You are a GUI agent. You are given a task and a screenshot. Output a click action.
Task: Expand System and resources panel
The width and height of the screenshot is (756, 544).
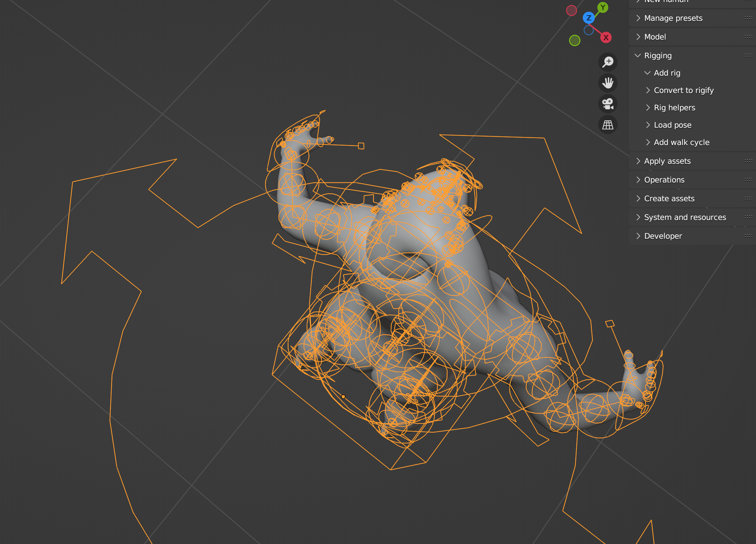685,217
